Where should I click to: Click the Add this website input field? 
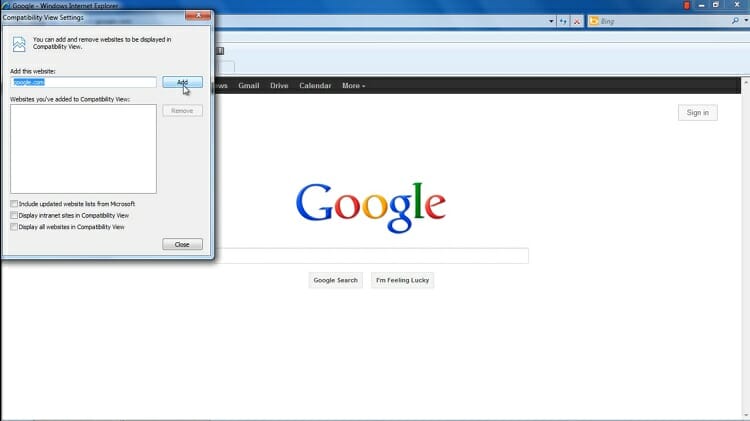(83, 82)
